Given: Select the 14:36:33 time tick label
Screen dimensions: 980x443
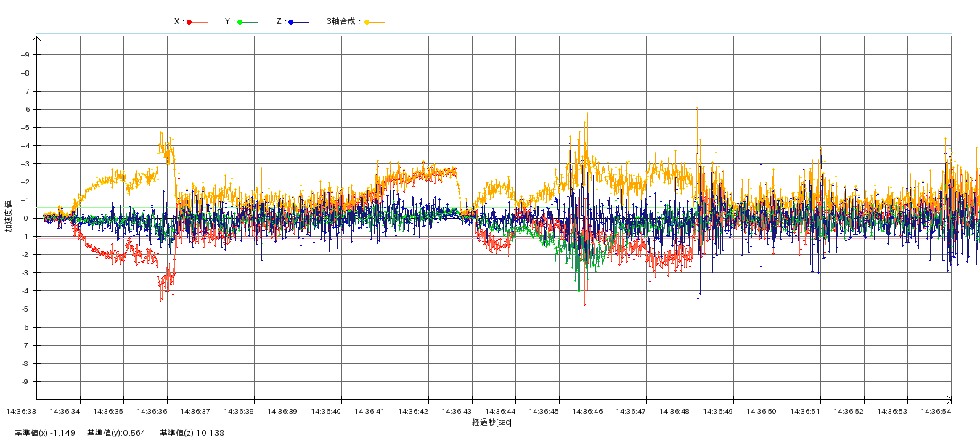Looking at the screenshot, I should [22, 412].
